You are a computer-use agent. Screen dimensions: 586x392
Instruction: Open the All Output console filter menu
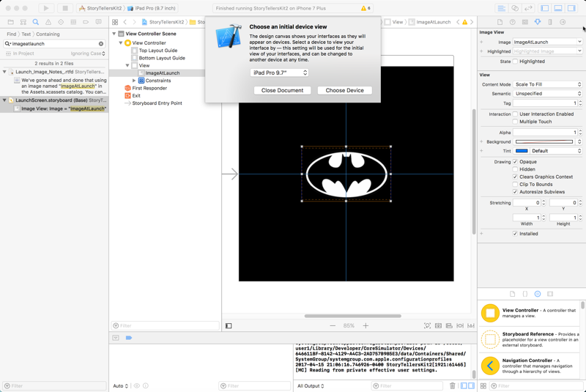311,385
